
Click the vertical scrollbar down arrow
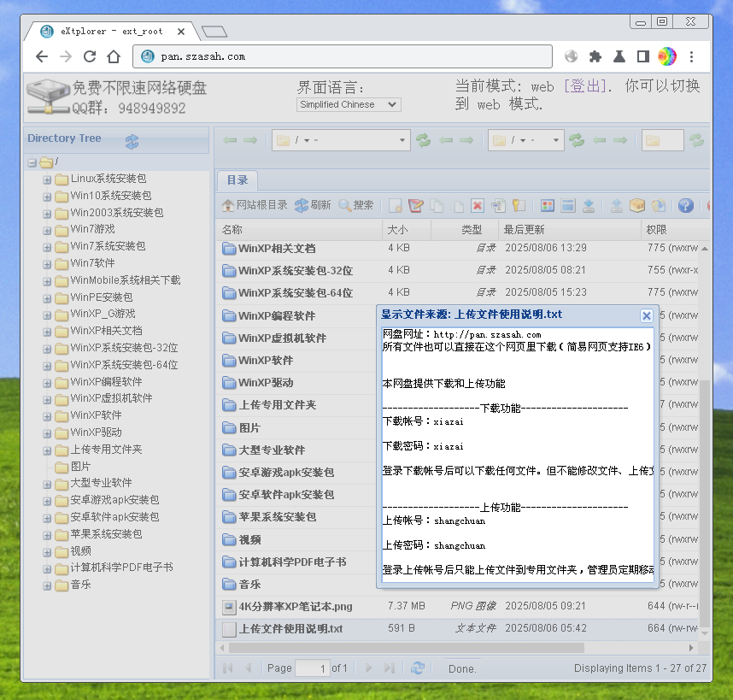coord(705,633)
